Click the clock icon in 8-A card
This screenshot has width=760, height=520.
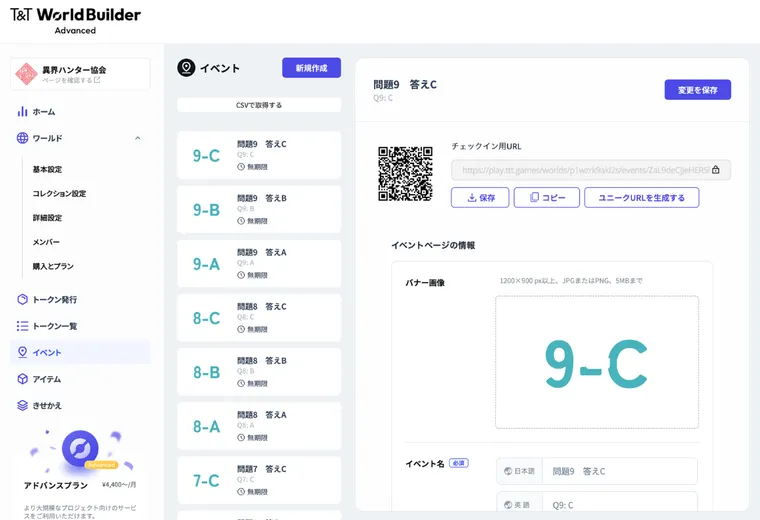coord(241,438)
